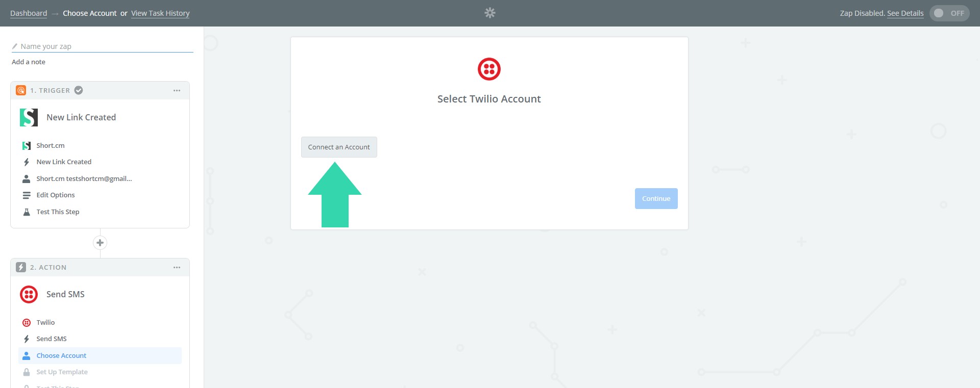
Task: Click the person icon by Short.cm account
Action: pos(27,179)
